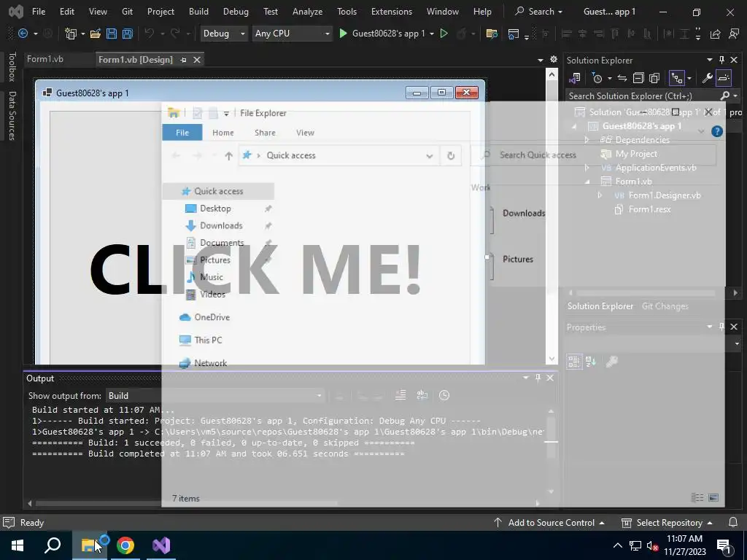Click the designer scroll down arrow
The image size is (747, 560).
point(551,359)
